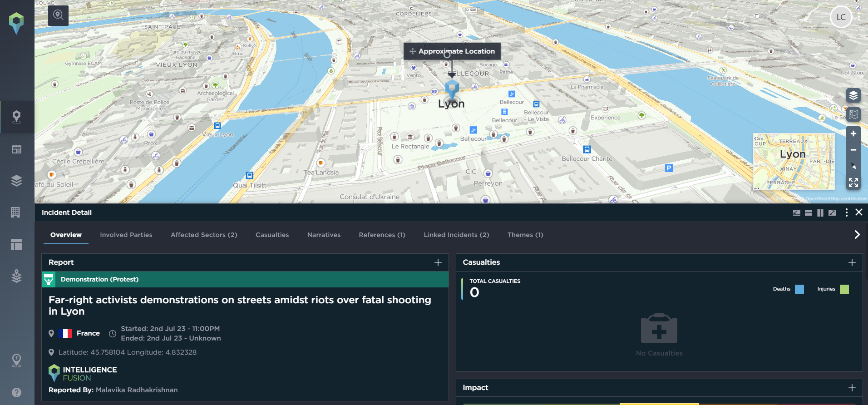
Task: Open the location marker icon near sidebar bottom
Action: click(16, 361)
